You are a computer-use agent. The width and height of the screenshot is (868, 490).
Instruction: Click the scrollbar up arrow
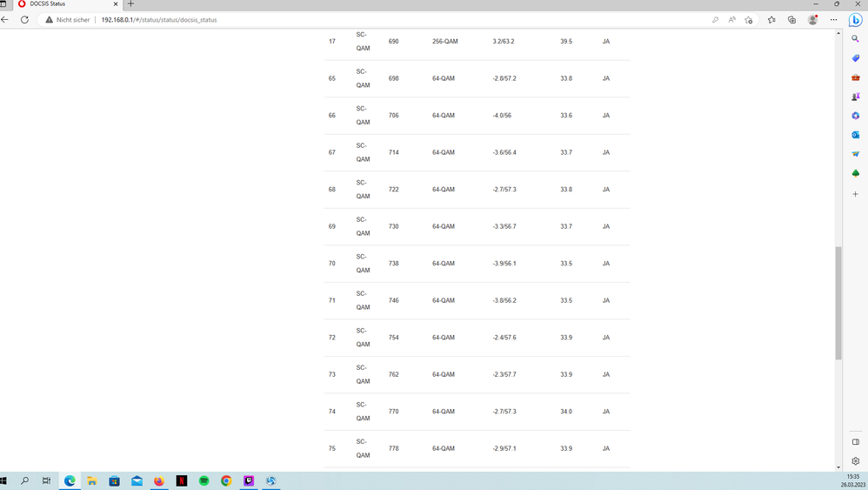pyautogui.click(x=838, y=33)
